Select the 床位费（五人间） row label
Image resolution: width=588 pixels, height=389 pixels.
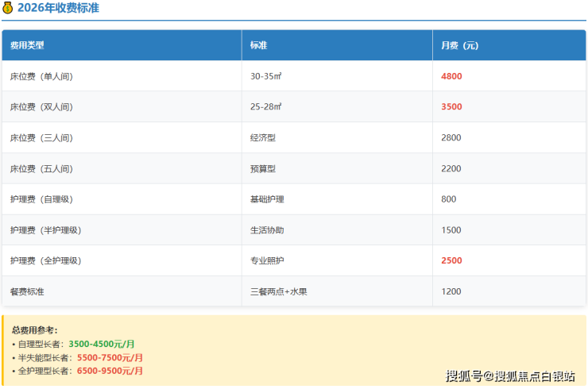click(x=46, y=169)
